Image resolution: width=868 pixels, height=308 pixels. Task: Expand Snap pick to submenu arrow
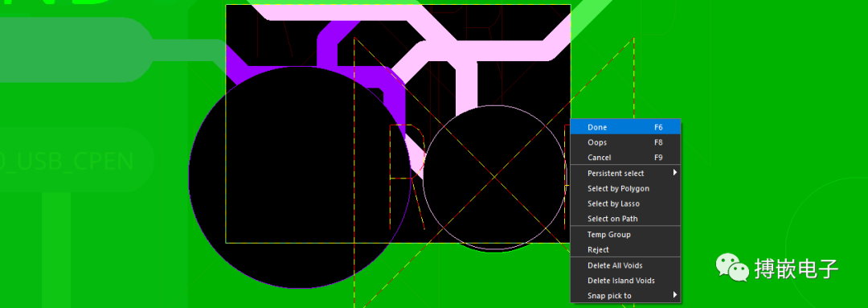click(x=675, y=295)
